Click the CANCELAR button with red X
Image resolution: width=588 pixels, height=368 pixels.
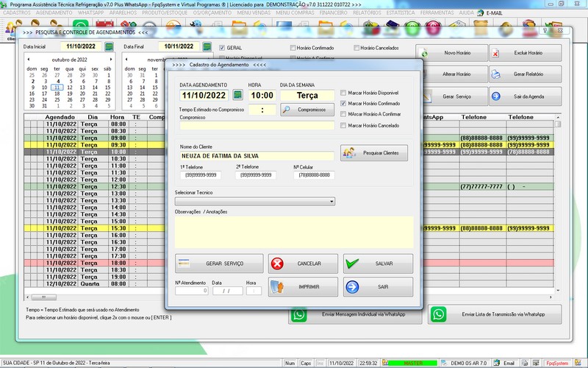[x=303, y=263]
